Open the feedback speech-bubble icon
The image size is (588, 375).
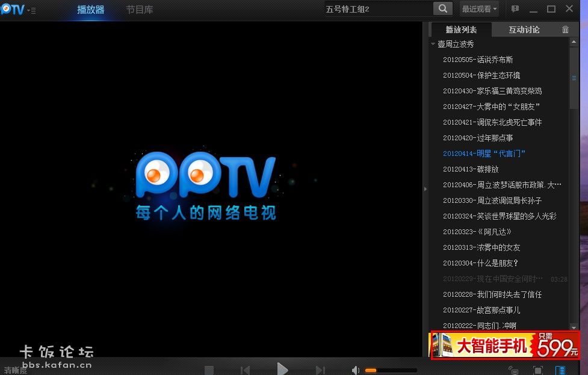(x=515, y=8)
